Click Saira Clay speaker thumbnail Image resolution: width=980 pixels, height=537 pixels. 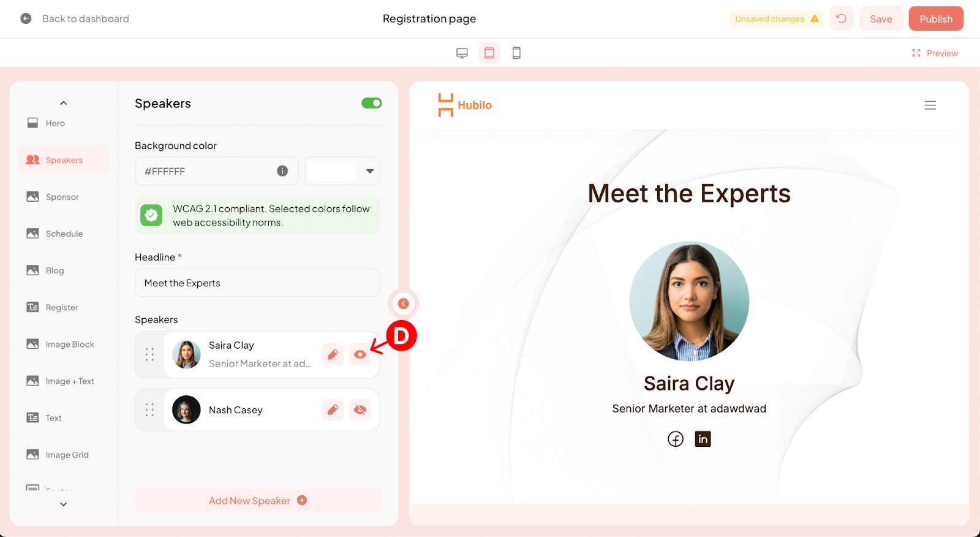click(x=186, y=354)
